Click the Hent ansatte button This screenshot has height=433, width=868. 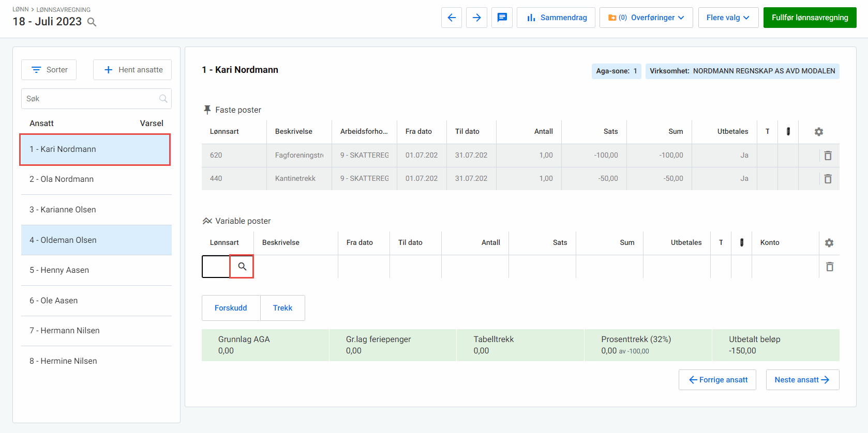132,70
